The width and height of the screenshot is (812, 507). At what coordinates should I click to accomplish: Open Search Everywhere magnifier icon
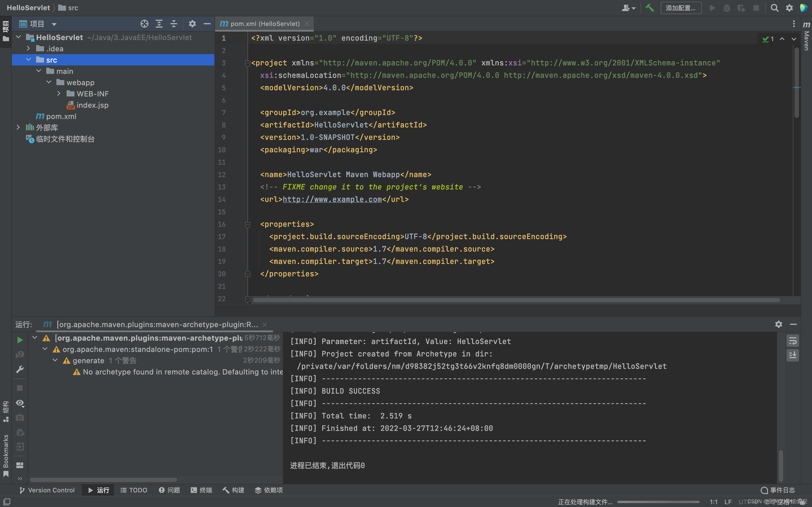point(774,8)
